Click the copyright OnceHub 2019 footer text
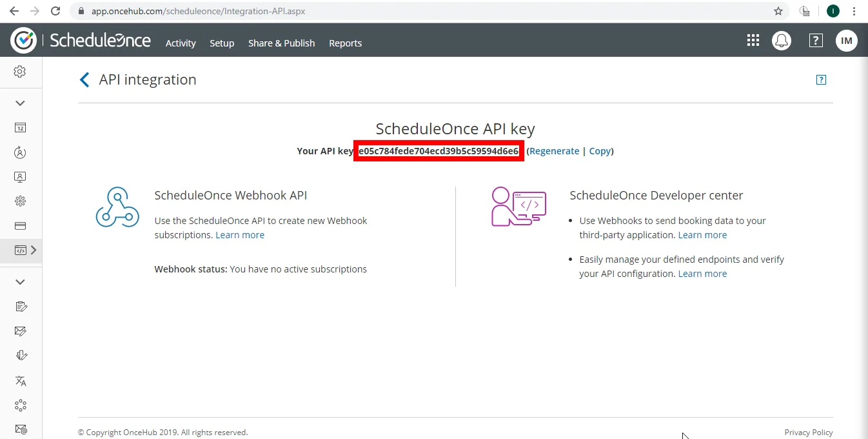 tap(163, 433)
